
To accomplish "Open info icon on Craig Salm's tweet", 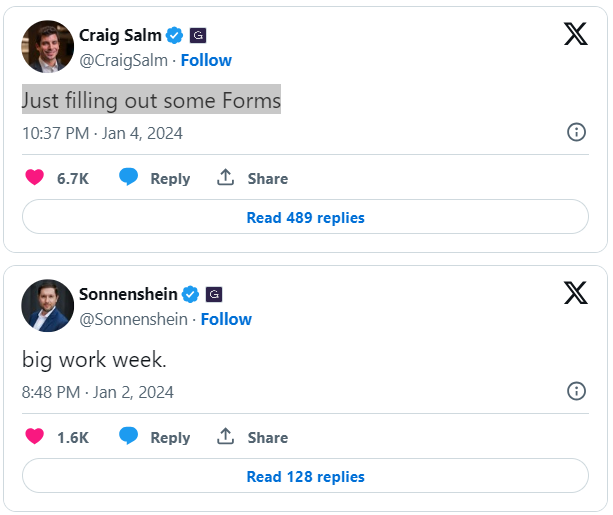I will 576,132.
